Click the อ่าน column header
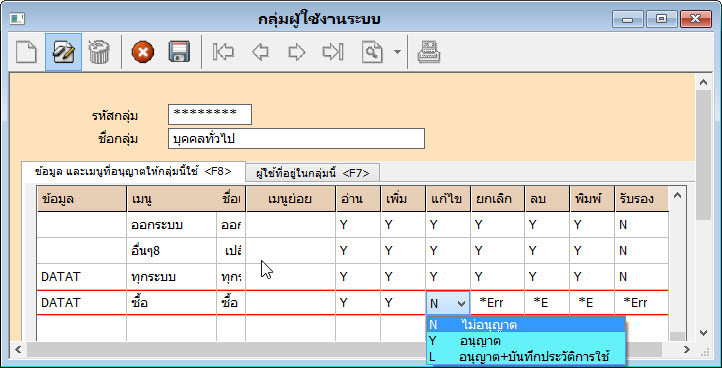722x368 pixels. click(358, 199)
